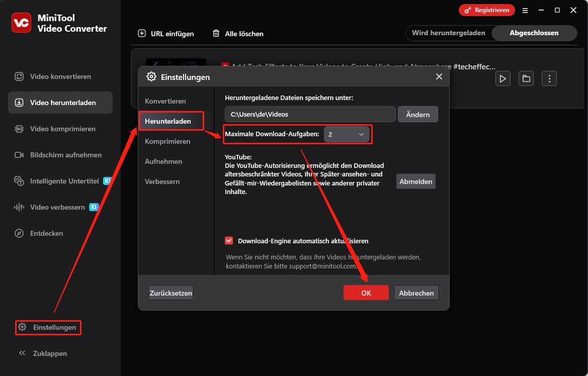The image size is (588, 376).
Task: Click the download path input field
Action: point(310,114)
